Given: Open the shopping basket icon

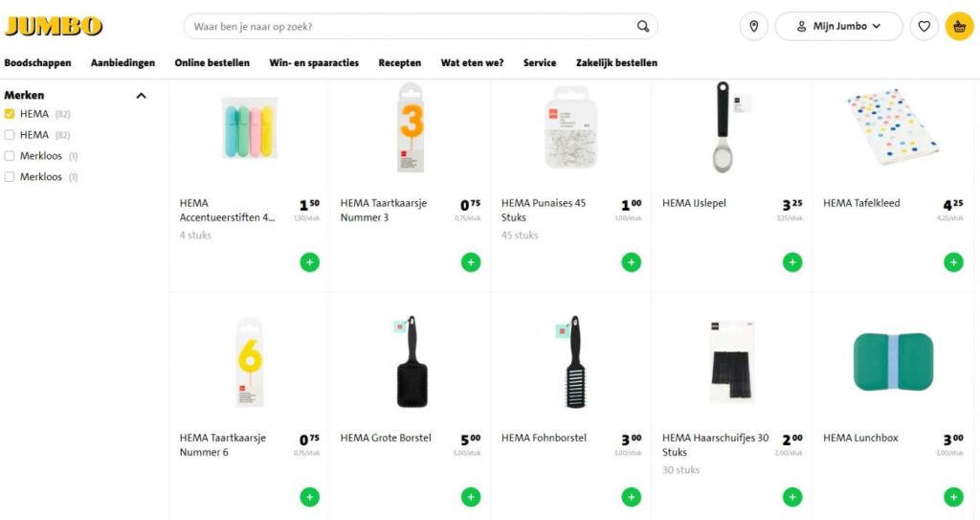Looking at the screenshot, I should coord(959,26).
